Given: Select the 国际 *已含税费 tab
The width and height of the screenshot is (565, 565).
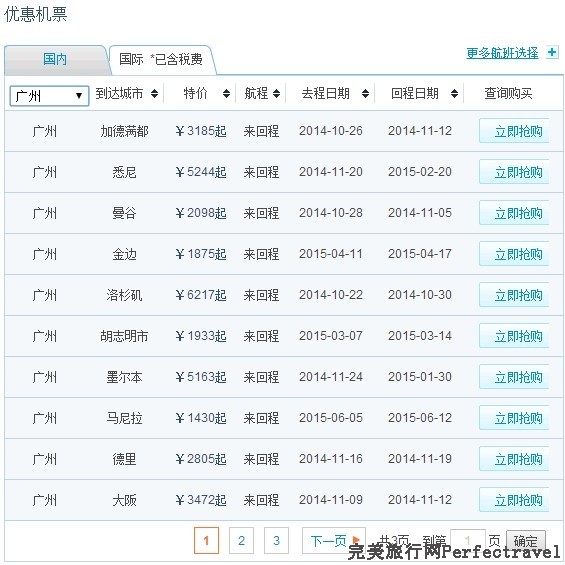Looking at the screenshot, I should point(162,60).
